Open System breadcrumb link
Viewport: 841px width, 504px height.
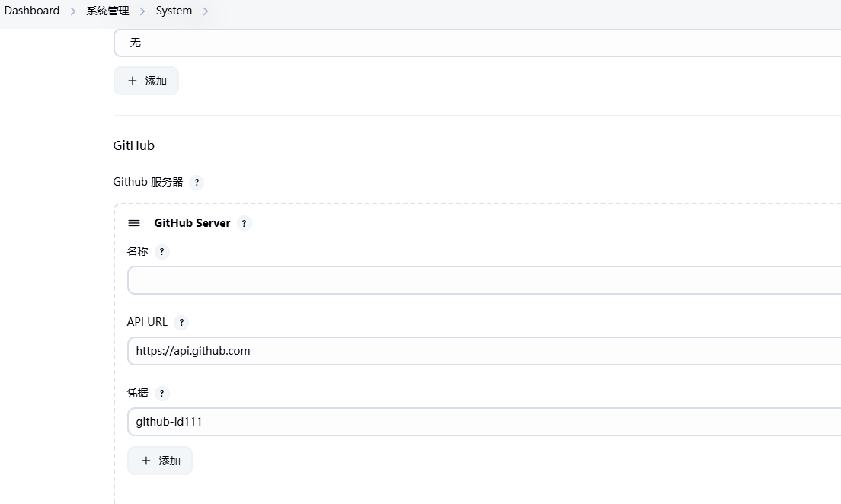coord(174,11)
